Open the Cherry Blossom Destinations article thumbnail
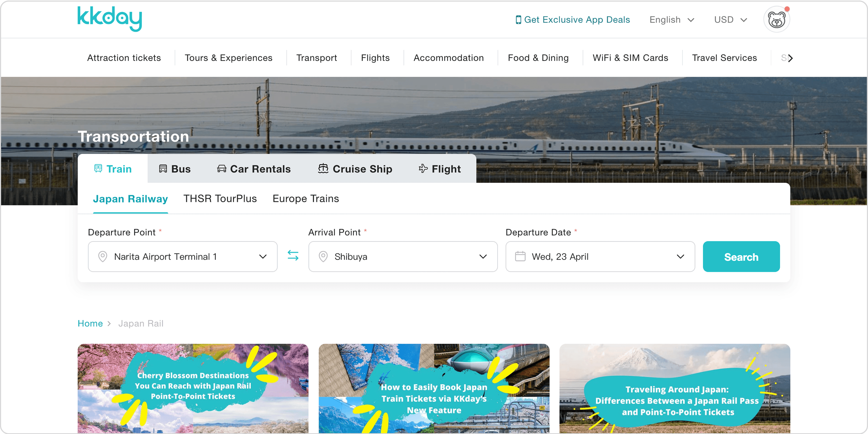Image resolution: width=868 pixels, height=434 pixels. coord(193,388)
